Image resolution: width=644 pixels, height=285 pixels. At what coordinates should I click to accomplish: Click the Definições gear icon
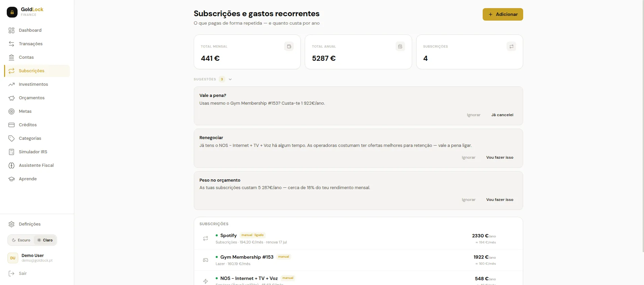pyautogui.click(x=11, y=224)
